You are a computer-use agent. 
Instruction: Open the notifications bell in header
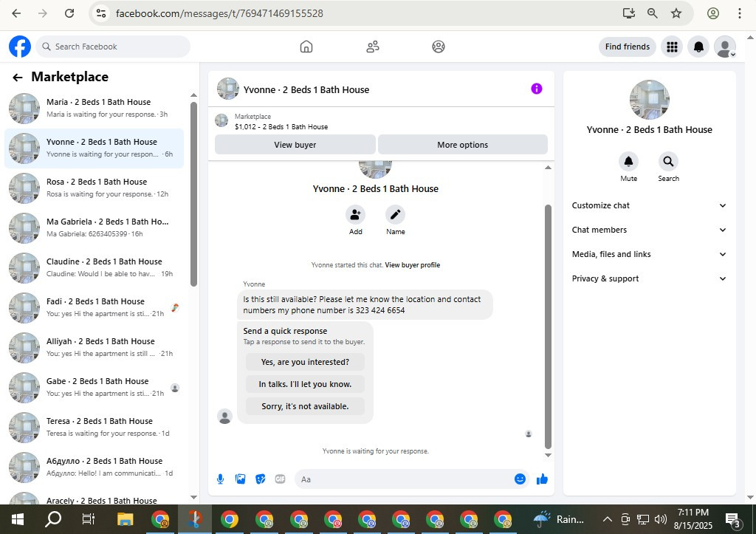point(698,47)
